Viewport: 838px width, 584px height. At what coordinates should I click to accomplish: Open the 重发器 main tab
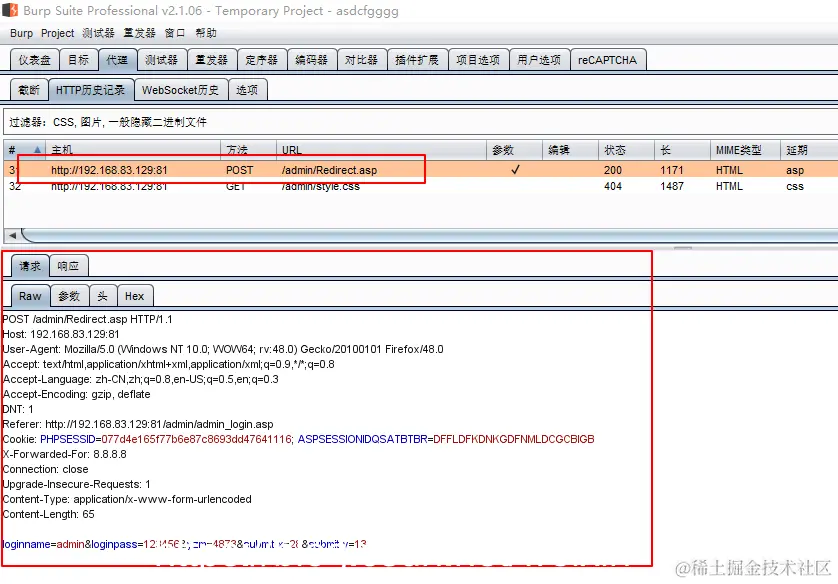click(x=212, y=60)
